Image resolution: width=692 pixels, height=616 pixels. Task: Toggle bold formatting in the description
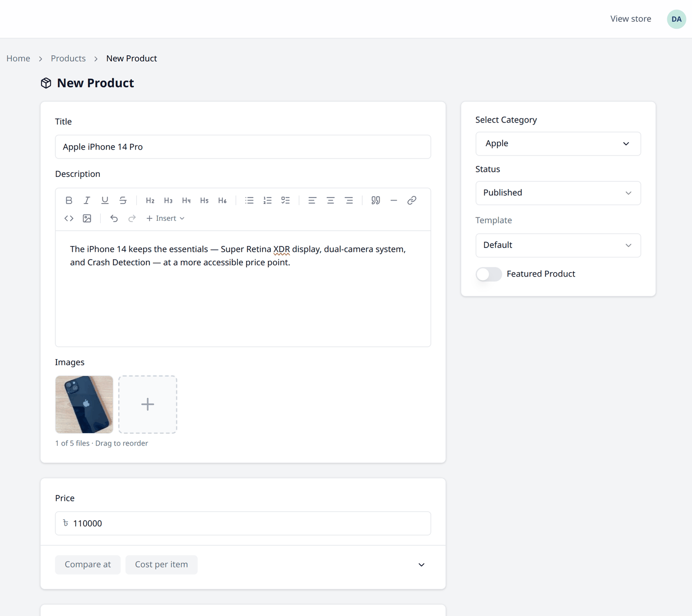click(x=69, y=201)
